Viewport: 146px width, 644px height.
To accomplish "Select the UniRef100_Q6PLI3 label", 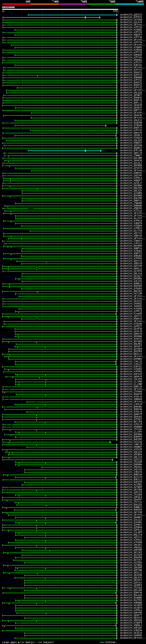I will click(x=131, y=103).
